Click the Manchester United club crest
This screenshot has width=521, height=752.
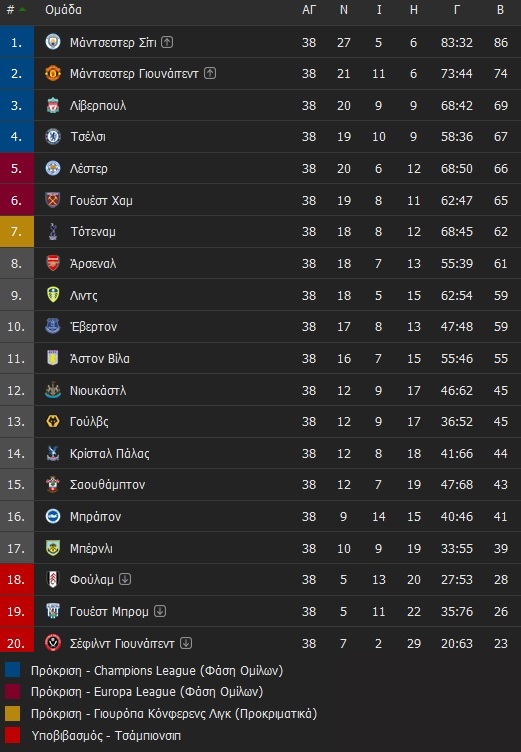53,73
